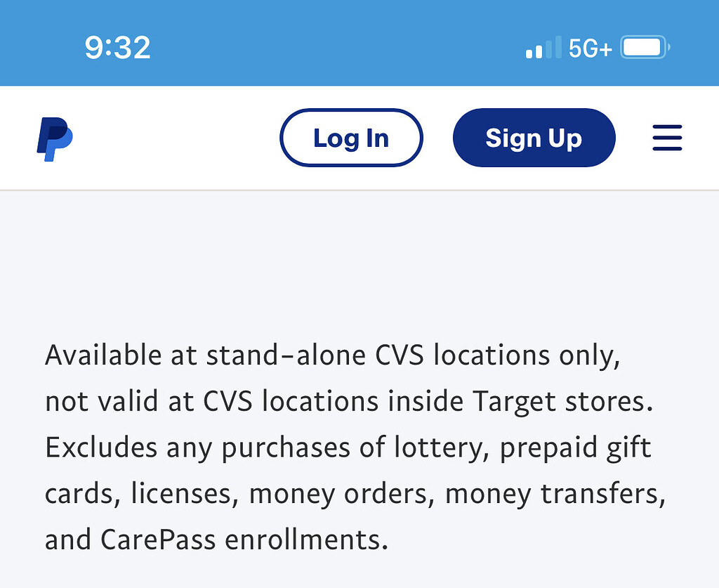Click the words "prepaid gift"
The height and width of the screenshot is (588, 719).
(x=576, y=448)
